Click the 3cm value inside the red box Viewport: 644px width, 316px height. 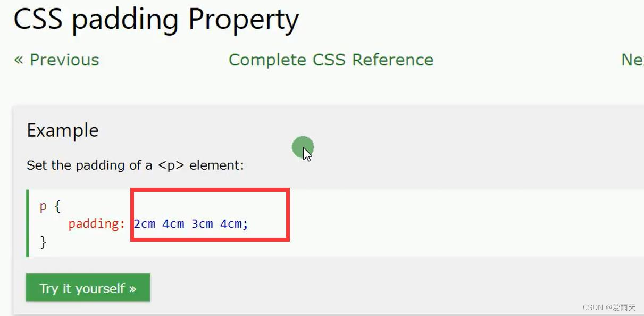coord(202,223)
